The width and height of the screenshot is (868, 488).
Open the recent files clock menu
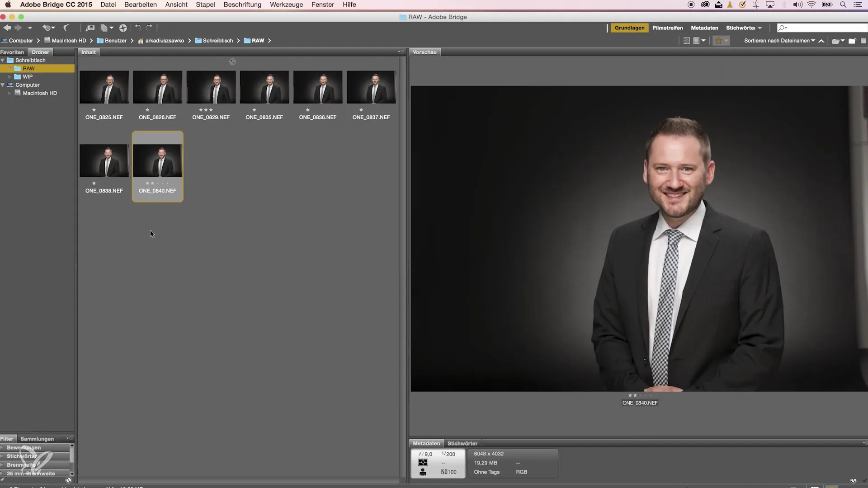(x=48, y=28)
